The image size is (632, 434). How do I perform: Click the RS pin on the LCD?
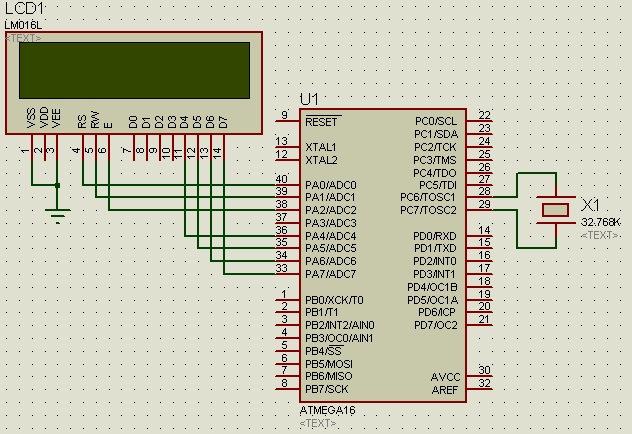tap(82, 120)
